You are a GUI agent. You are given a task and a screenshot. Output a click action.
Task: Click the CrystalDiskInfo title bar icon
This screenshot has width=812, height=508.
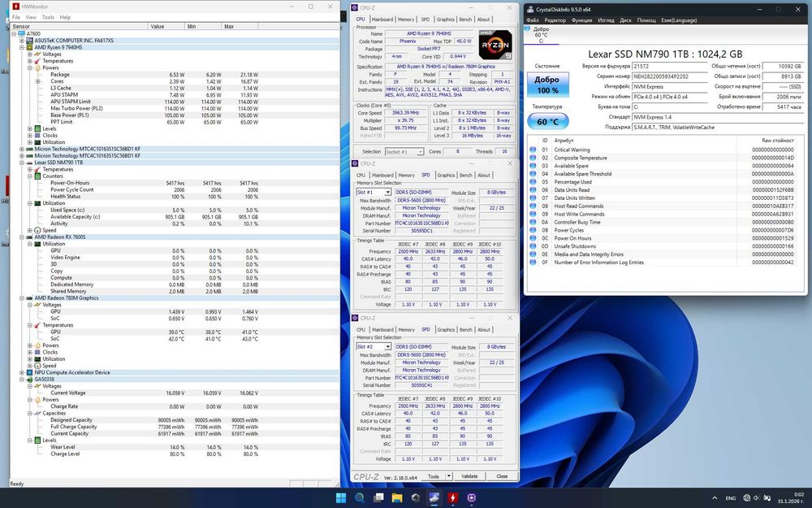(x=531, y=9)
